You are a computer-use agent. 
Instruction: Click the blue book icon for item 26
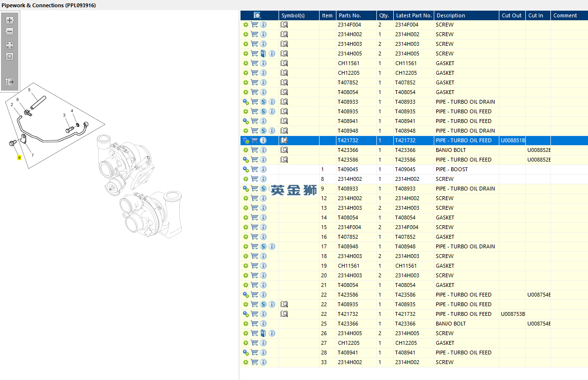[x=263, y=333]
